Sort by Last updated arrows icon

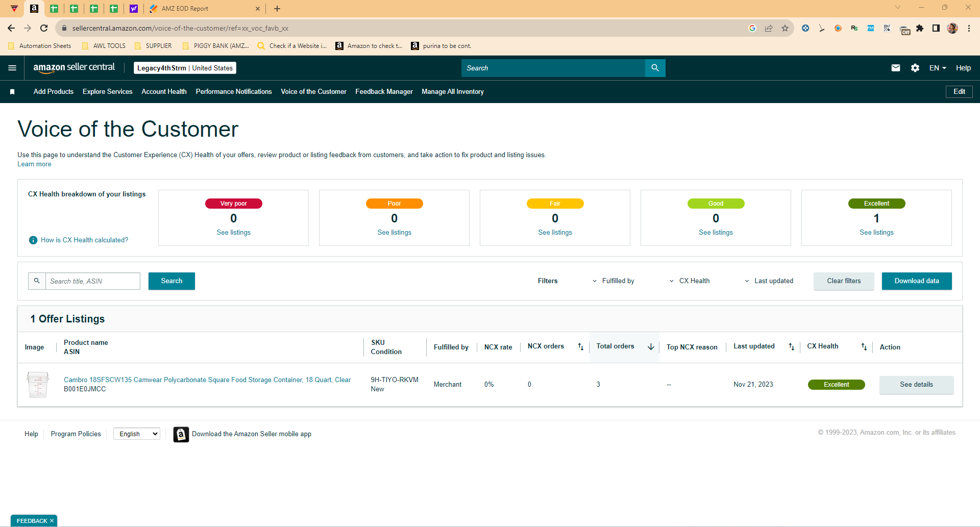[x=791, y=347]
